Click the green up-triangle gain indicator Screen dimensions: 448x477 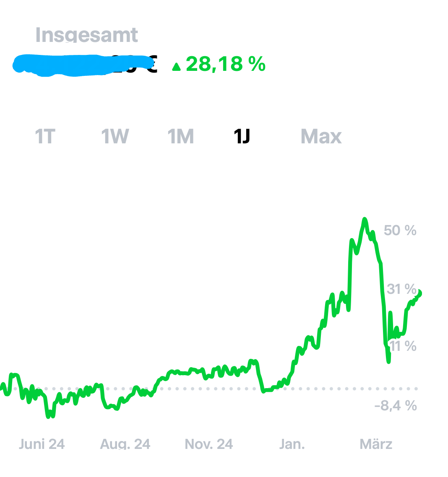pos(177,66)
